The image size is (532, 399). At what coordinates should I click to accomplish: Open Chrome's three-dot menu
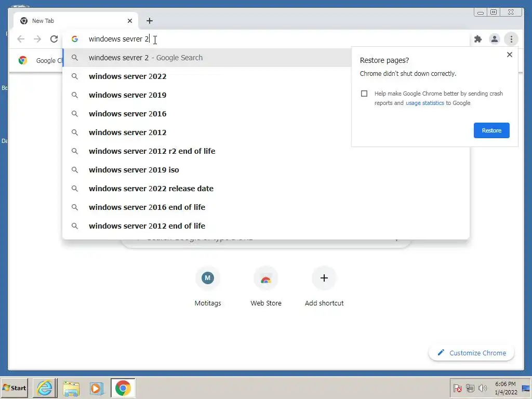click(x=511, y=39)
